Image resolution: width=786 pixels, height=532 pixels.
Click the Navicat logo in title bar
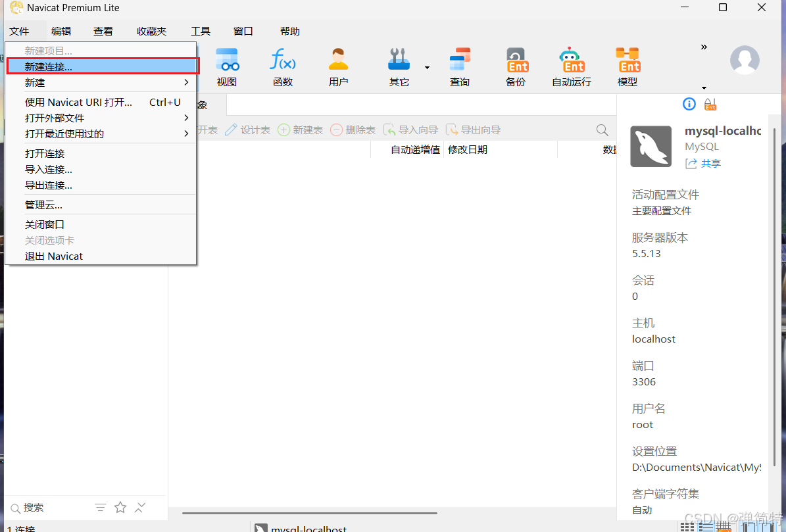pyautogui.click(x=16, y=7)
